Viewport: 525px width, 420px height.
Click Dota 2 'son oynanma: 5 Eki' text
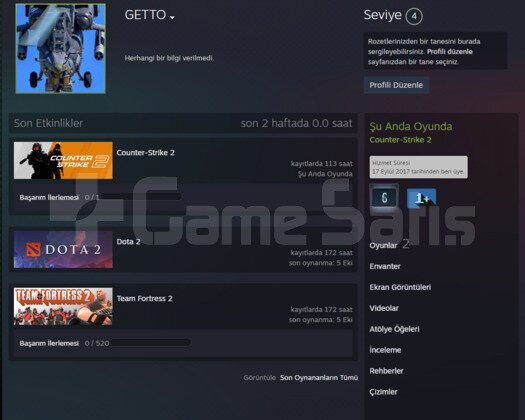tap(320, 263)
